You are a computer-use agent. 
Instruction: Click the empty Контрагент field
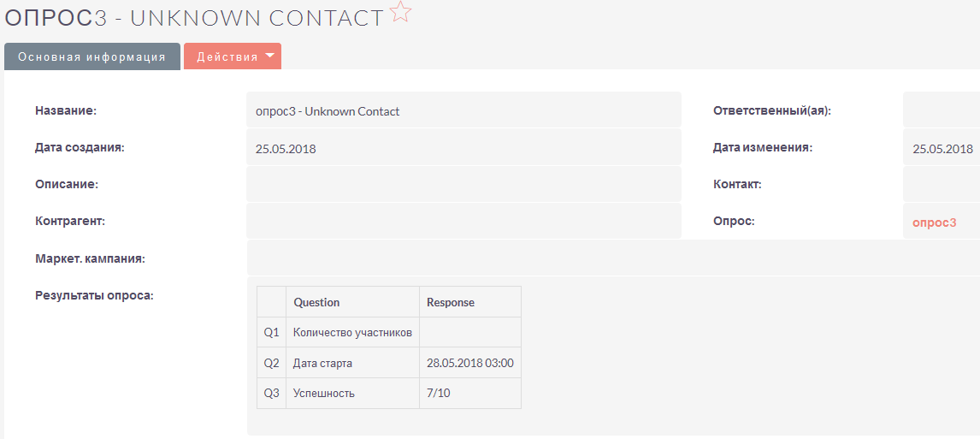coord(463,222)
